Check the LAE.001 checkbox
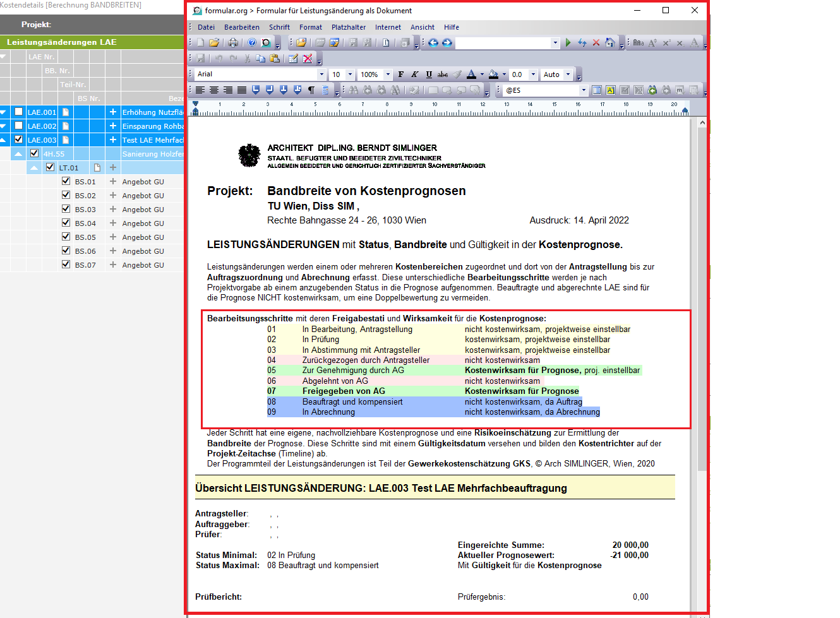Screen dimensions: 840x618 [x=19, y=112]
